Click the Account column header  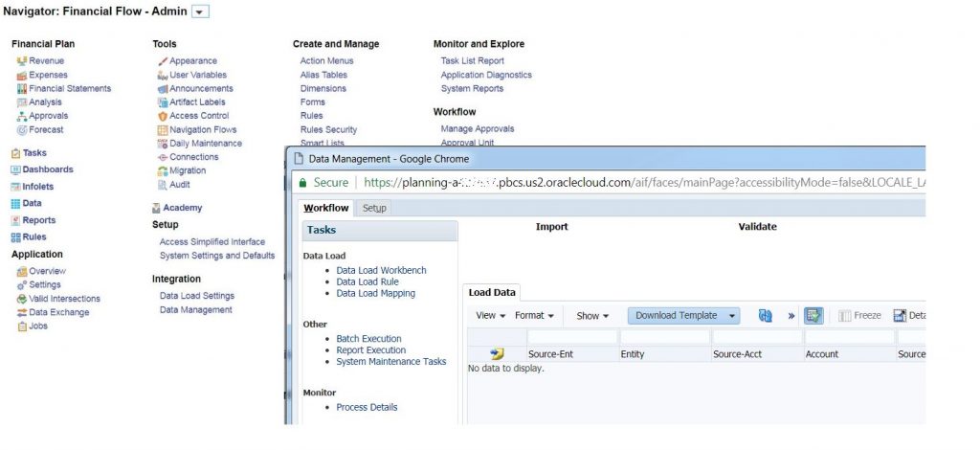pyautogui.click(x=849, y=353)
